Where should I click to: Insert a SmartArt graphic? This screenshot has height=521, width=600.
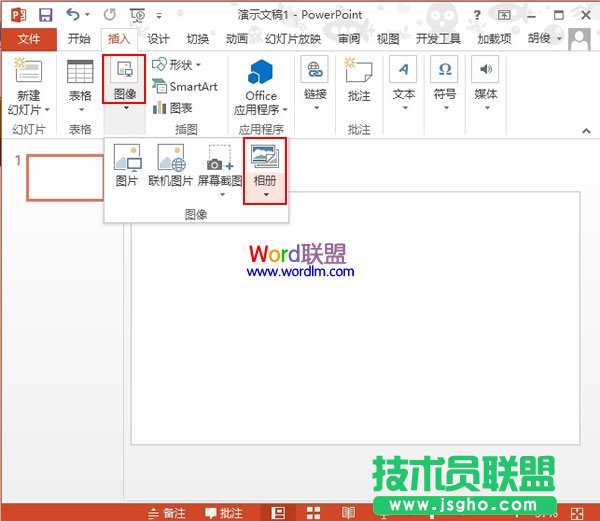[185, 86]
